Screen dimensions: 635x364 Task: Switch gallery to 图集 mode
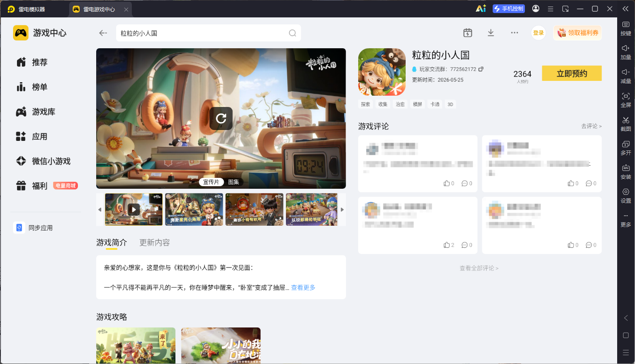(234, 182)
